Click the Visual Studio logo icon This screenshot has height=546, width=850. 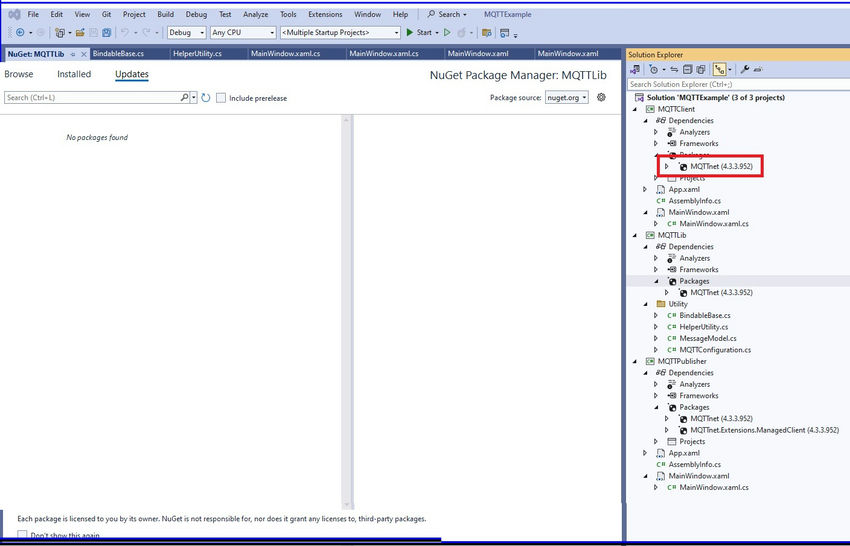click(14, 15)
